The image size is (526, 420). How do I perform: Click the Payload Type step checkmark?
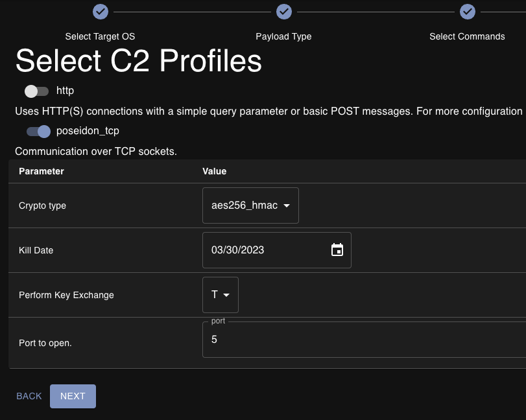[x=283, y=11]
